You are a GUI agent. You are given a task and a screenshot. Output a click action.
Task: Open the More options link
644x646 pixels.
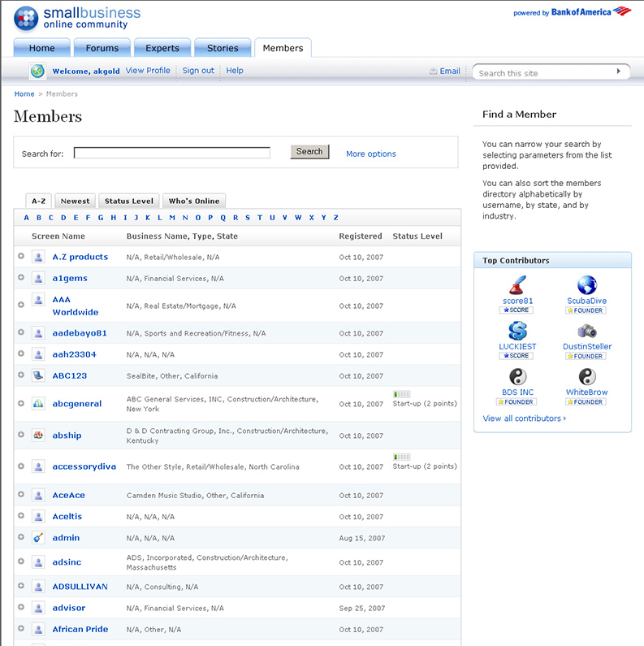coord(370,154)
